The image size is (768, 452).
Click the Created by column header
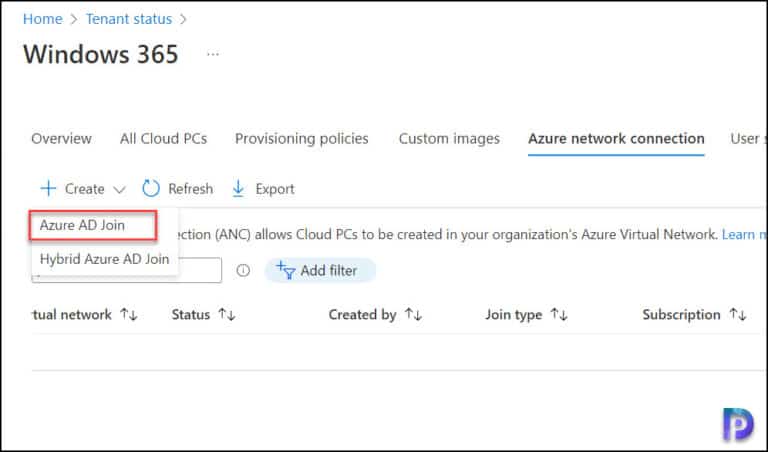362,314
